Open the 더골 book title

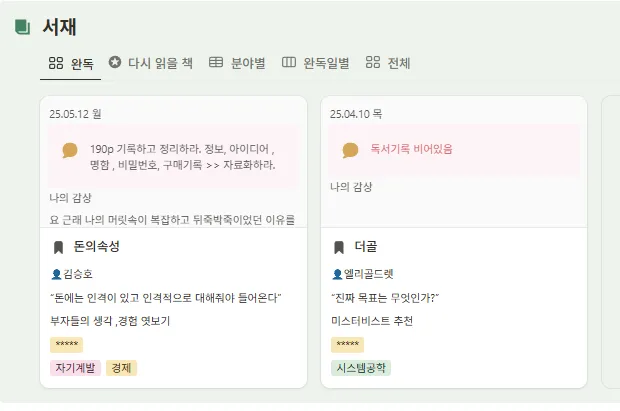pyautogui.click(x=366, y=247)
